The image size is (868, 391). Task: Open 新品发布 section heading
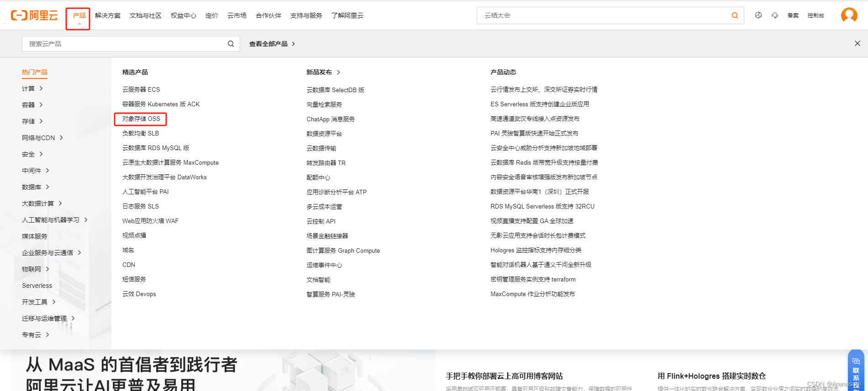(323, 72)
